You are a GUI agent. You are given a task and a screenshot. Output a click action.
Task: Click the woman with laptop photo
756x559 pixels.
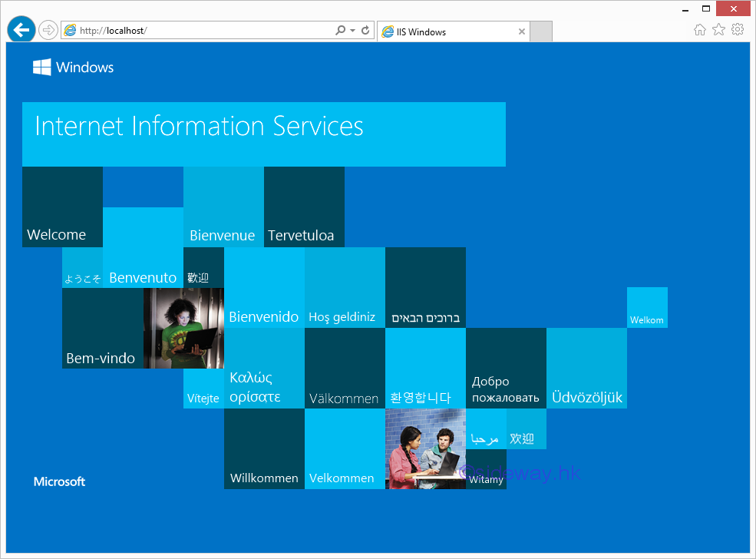click(183, 328)
